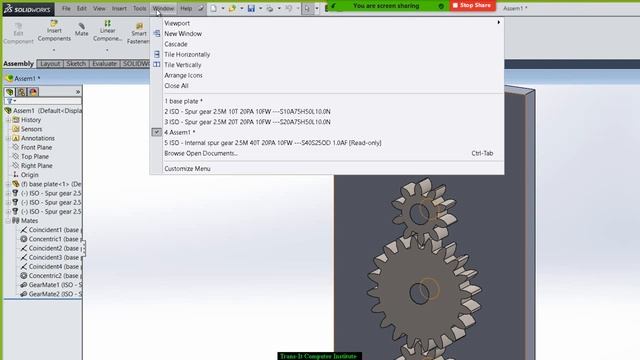Switch to the Layout tab
The image size is (640, 360).
(x=50, y=64)
